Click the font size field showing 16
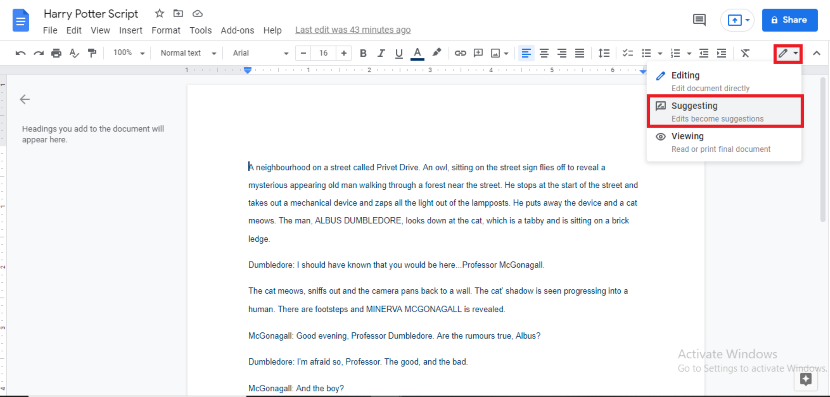The height and width of the screenshot is (397, 830). click(324, 53)
